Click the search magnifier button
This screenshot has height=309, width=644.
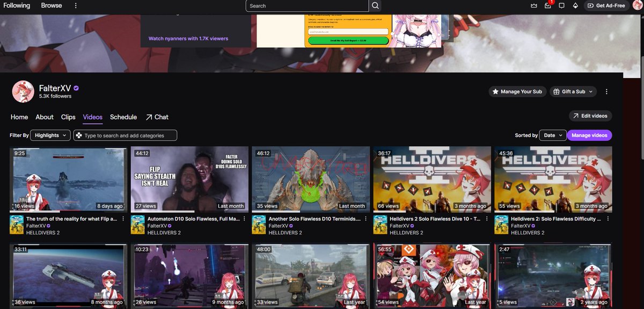click(x=376, y=5)
